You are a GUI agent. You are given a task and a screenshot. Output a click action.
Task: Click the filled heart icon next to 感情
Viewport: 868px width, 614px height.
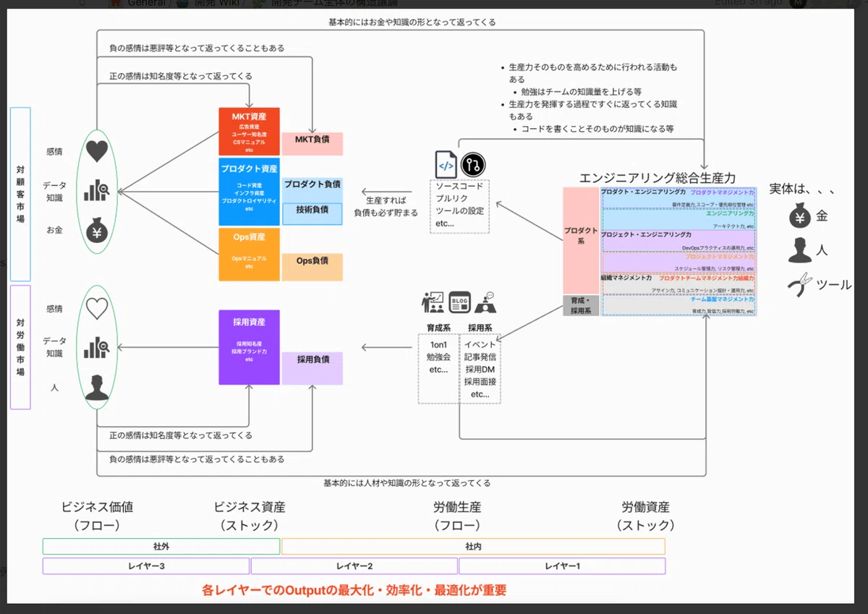pyautogui.click(x=96, y=151)
